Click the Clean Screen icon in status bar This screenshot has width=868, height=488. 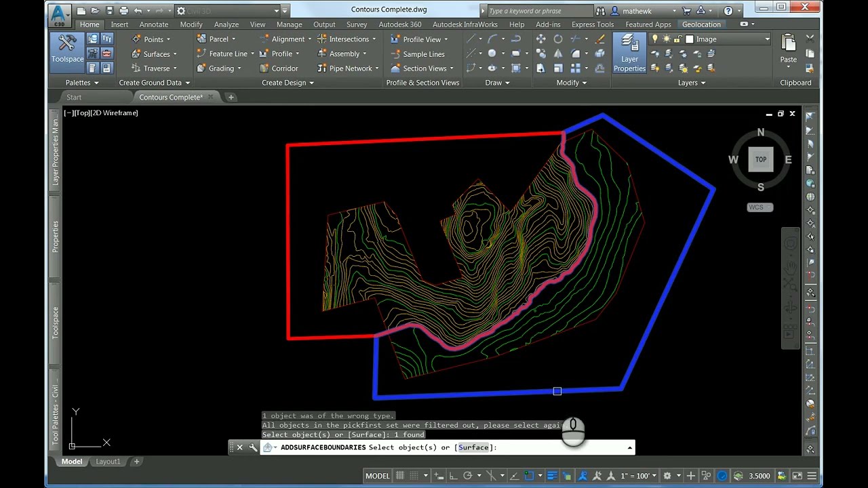point(797,476)
